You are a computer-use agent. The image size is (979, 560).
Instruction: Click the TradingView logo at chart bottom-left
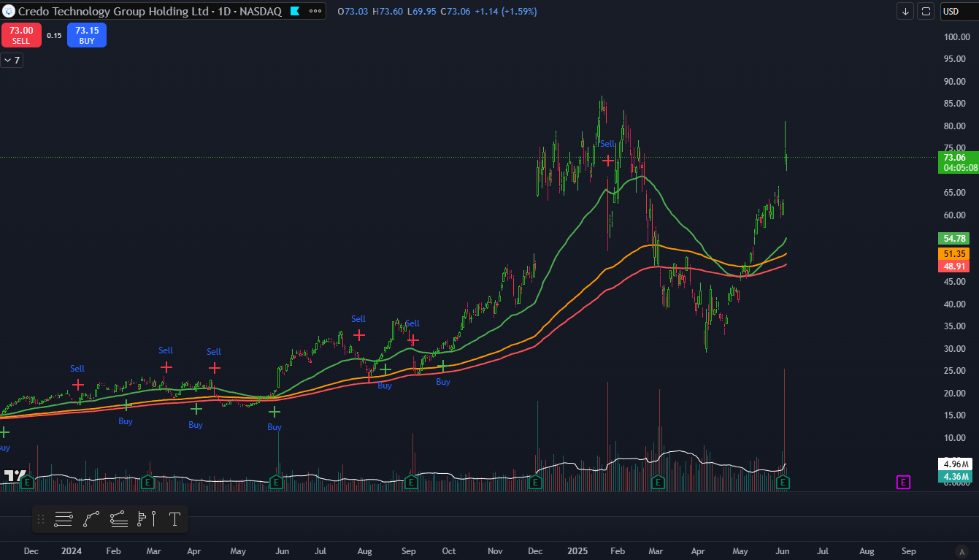coord(15,475)
